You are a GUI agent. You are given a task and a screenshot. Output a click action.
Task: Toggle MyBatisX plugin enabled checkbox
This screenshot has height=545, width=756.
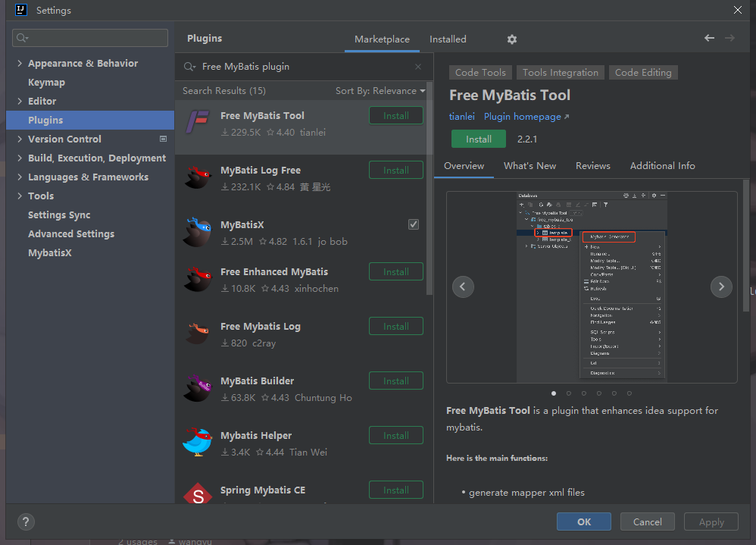(x=413, y=224)
